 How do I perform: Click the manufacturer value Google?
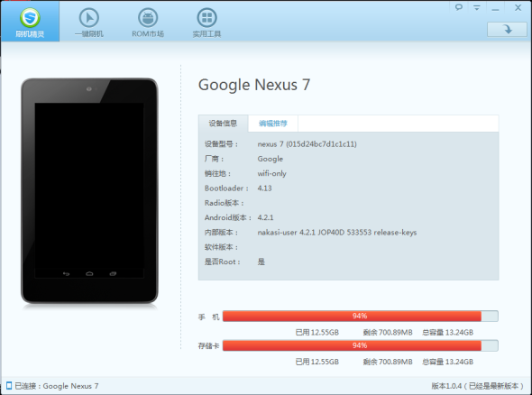coord(271,159)
